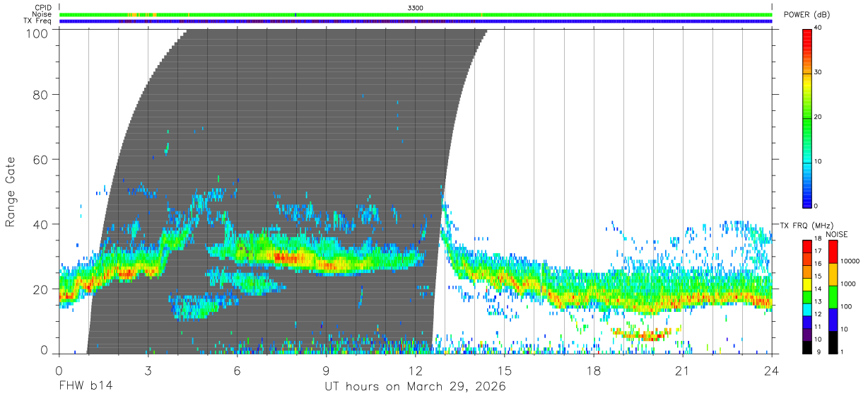Click the blue TX Freq strip above the plot
This screenshot has width=868, height=401.
coord(416,21)
